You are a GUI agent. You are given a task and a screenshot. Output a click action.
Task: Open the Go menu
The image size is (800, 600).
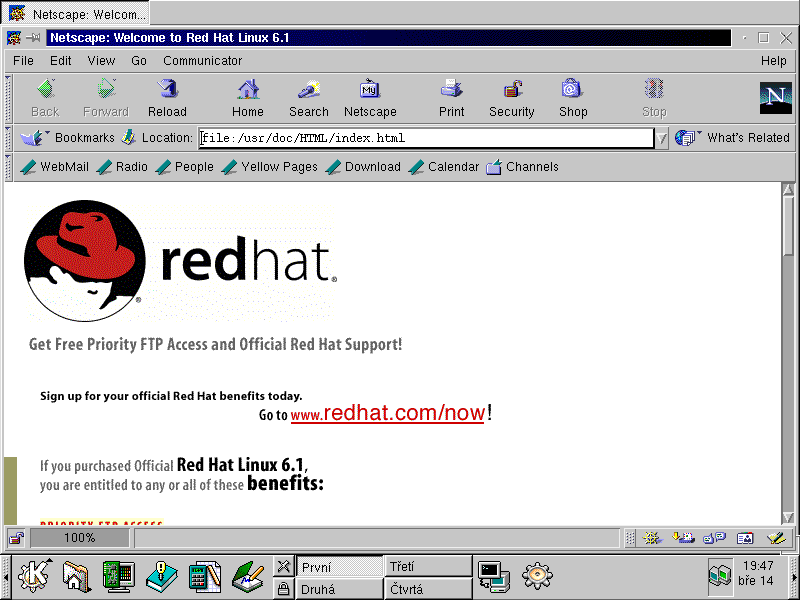pyautogui.click(x=139, y=61)
